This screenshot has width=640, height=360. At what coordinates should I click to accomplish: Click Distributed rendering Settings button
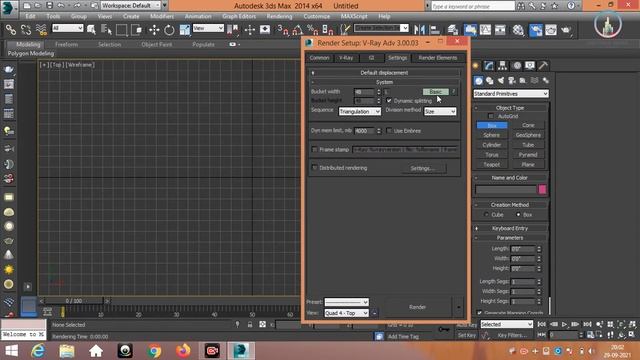(x=422, y=168)
